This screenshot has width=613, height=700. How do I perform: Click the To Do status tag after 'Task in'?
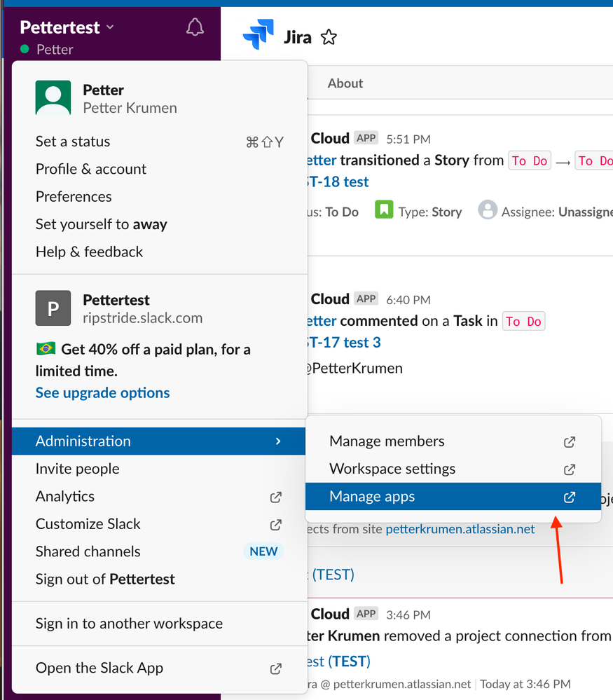coord(524,321)
